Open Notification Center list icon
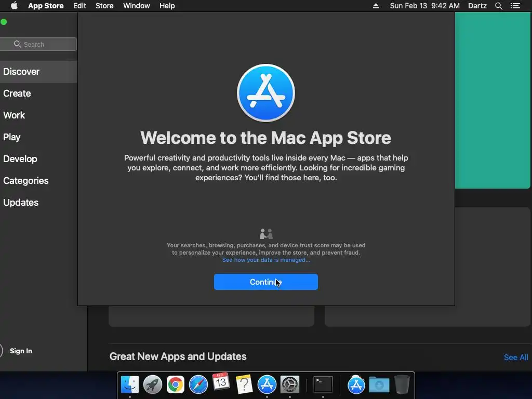The height and width of the screenshot is (399, 532). (515, 6)
